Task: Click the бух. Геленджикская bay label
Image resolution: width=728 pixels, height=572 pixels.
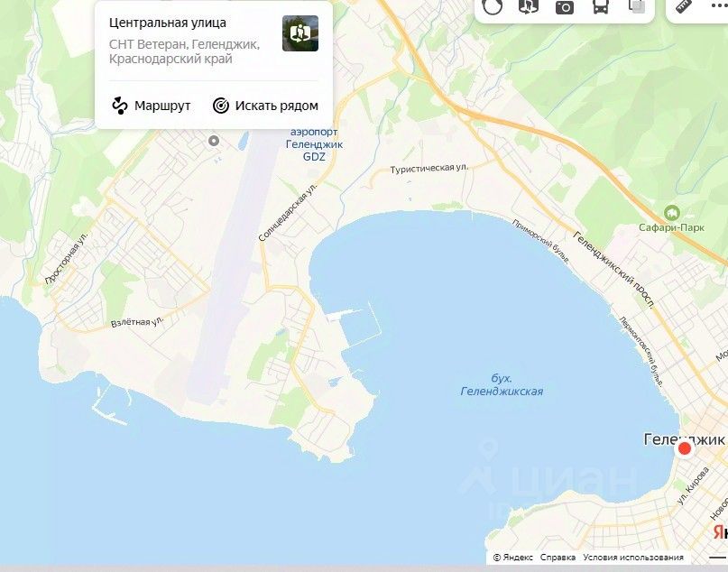Action: [502, 385]
